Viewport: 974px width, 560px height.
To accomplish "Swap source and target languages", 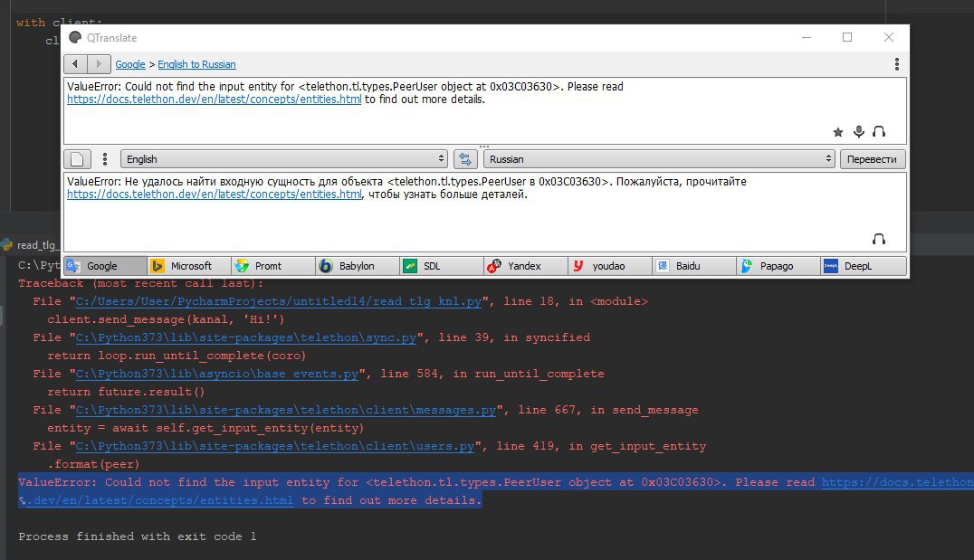I will point(465,159).
